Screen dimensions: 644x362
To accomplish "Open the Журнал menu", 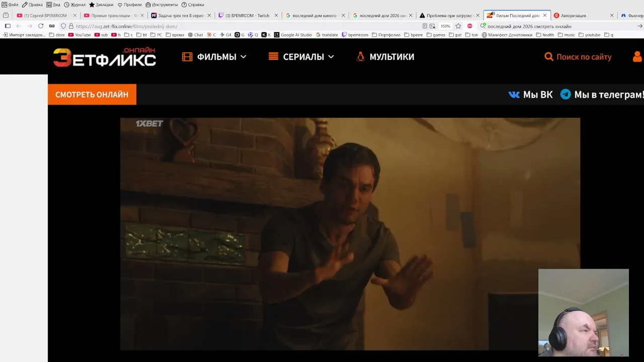I will click(x=74, y=5).
